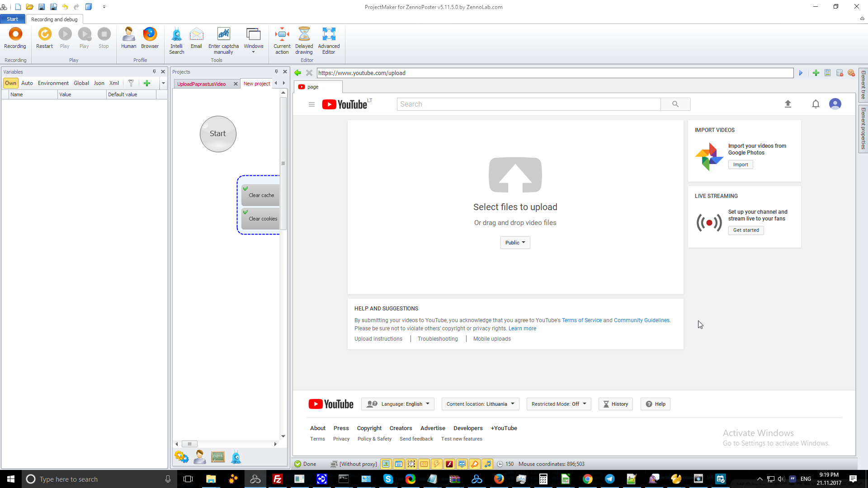
Task: Select the Clear cache action block
Action: pos(260,195)
